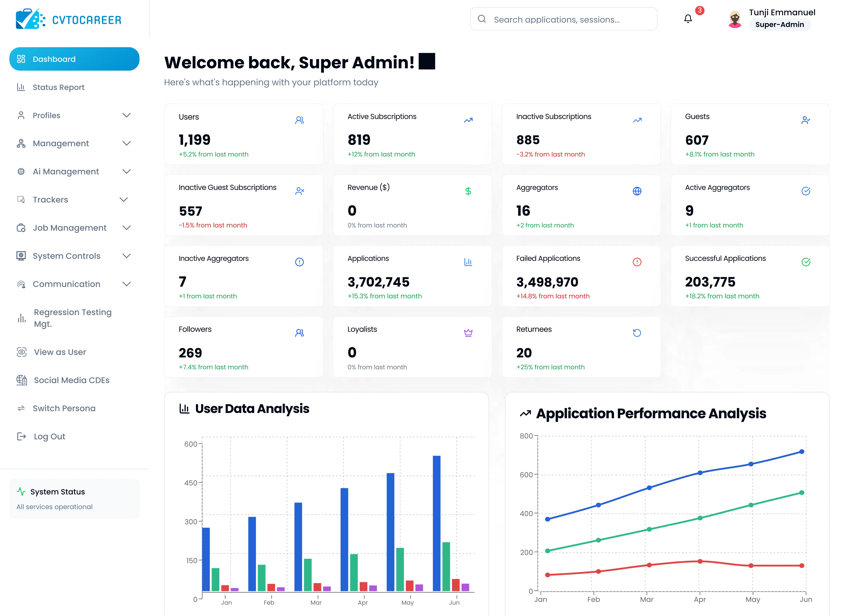Click the Inactive Aggregators alert icon
844x616 pixels.
pos(299,262)
